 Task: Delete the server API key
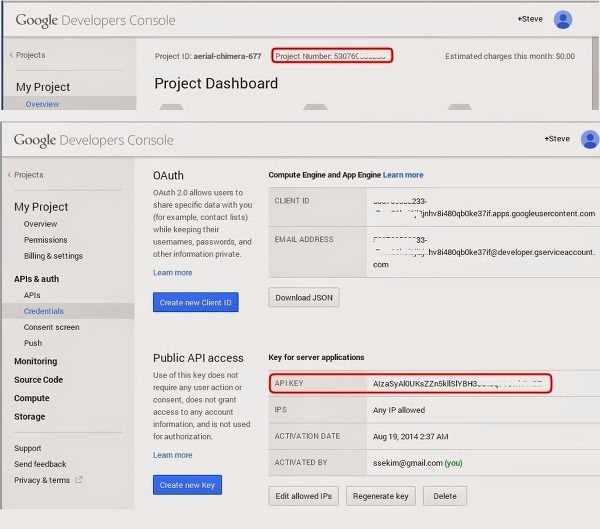(445, 496)
